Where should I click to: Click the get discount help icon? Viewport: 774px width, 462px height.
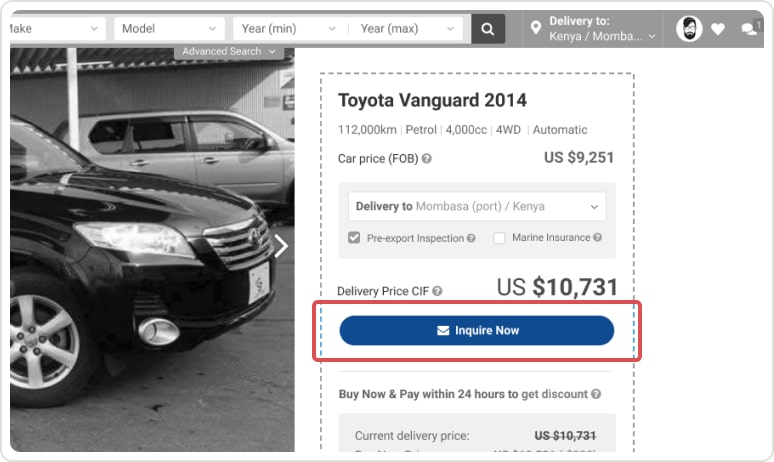tap(597, 395)
